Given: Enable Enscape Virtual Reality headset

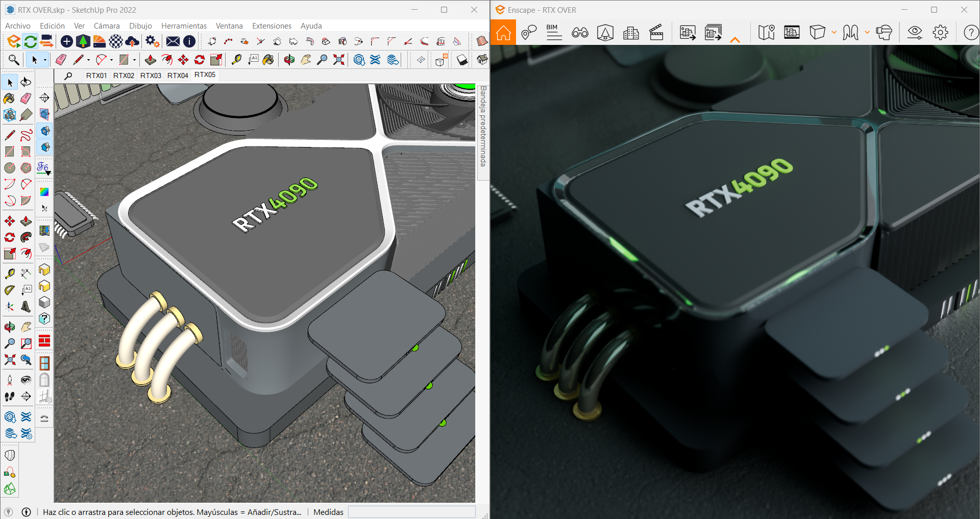Looking at the screenshot, I should 884,33.
